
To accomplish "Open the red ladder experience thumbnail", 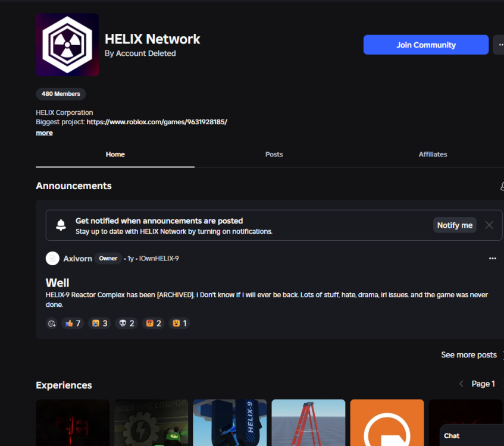I will pyautogui.click(x=309, y=423).
